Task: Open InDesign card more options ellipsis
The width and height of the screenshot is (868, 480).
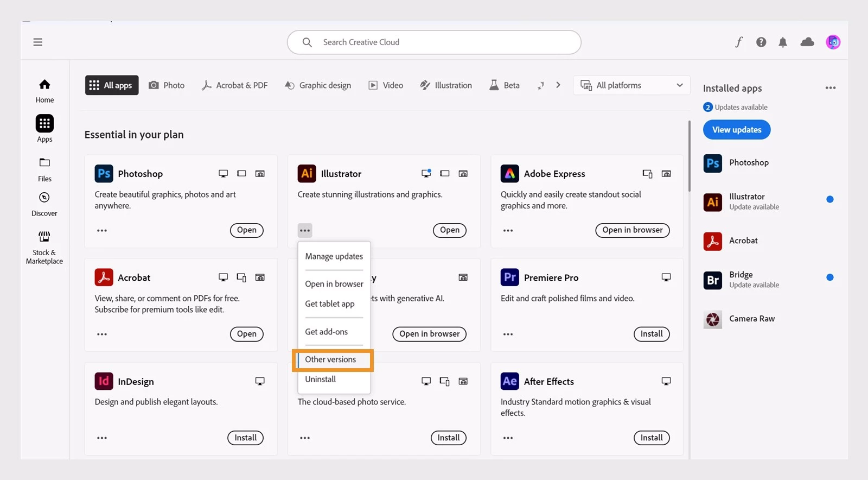Action: (x=102, y=438)
